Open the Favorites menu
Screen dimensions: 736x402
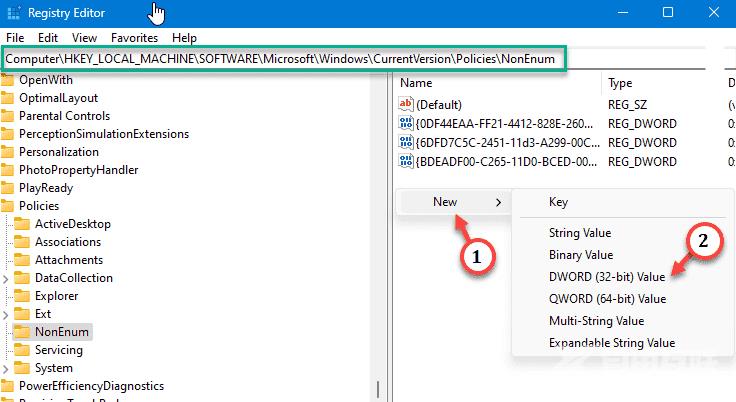coord(134,38)
